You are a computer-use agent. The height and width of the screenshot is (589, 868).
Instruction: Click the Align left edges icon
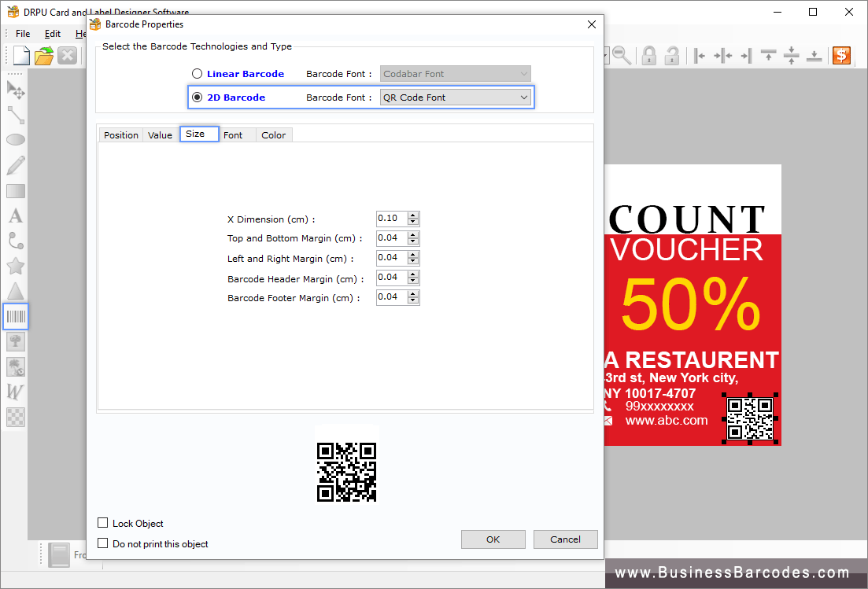point(699,55)
